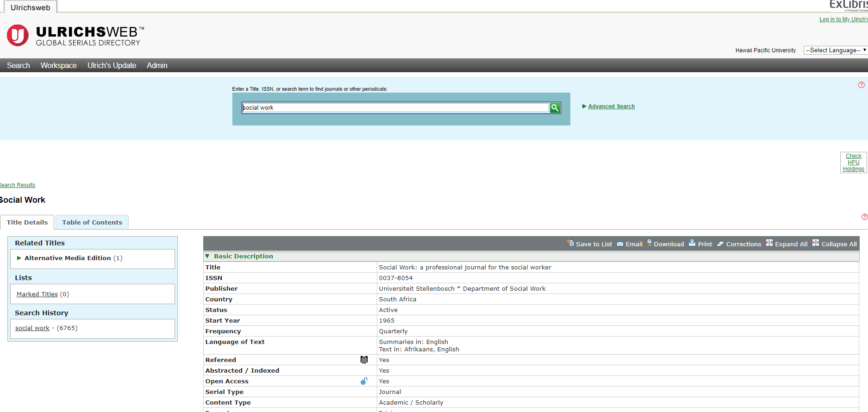
Task: Click the Text in: Afrikaans, English line
Action: click(419, 349)
